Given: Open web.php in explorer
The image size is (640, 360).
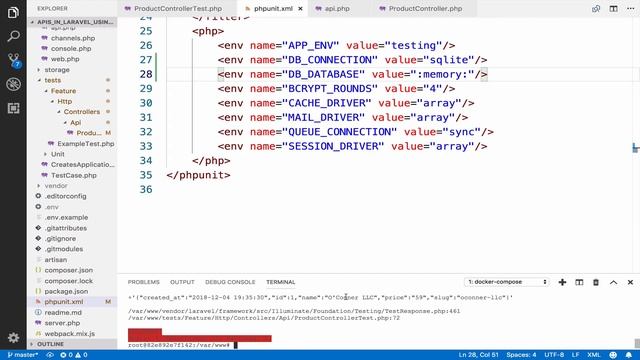Looking at the screenshot, I should click(x=65, y=59).
